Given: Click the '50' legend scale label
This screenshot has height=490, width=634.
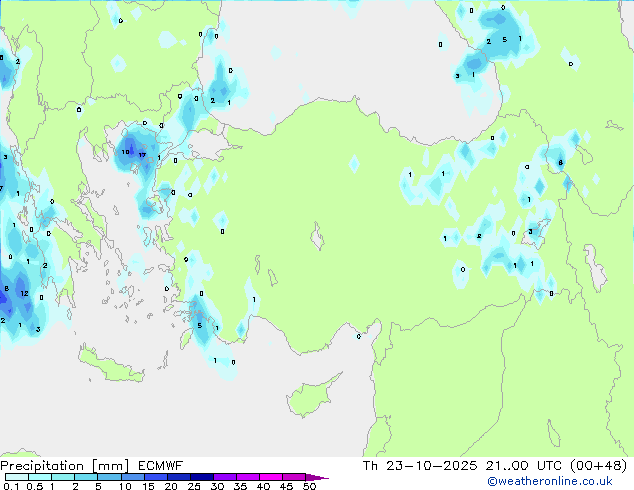Looking at the screenshot, I should point(309,486).
